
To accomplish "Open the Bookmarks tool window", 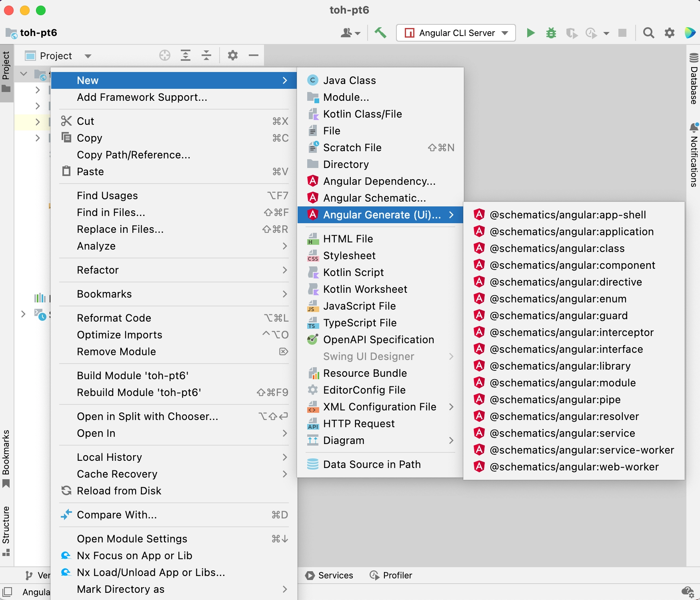I will coord(6,459).
